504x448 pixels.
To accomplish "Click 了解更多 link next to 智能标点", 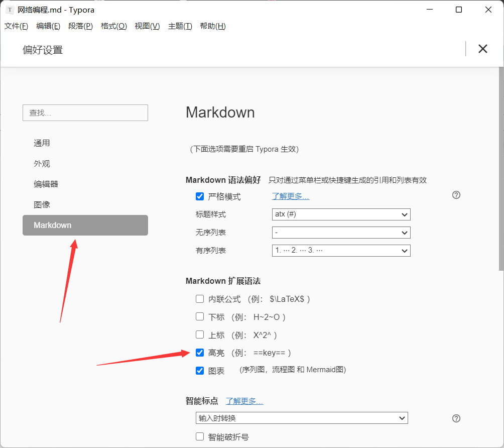I will point(244,401).
